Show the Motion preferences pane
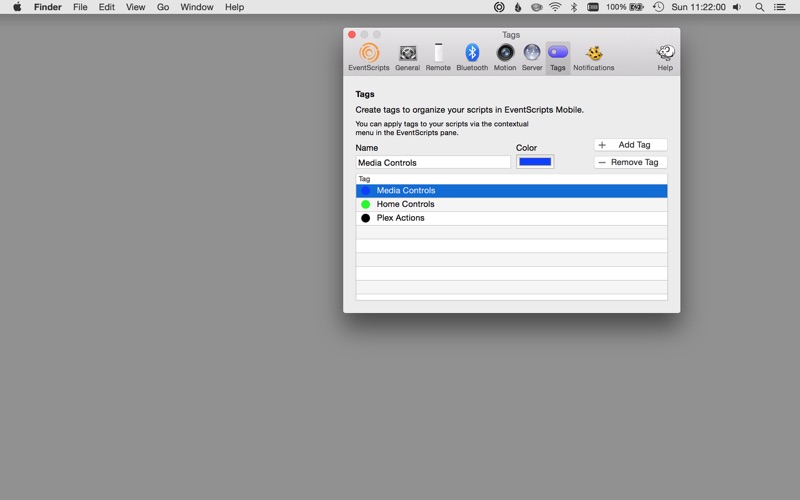 [505, 57]
